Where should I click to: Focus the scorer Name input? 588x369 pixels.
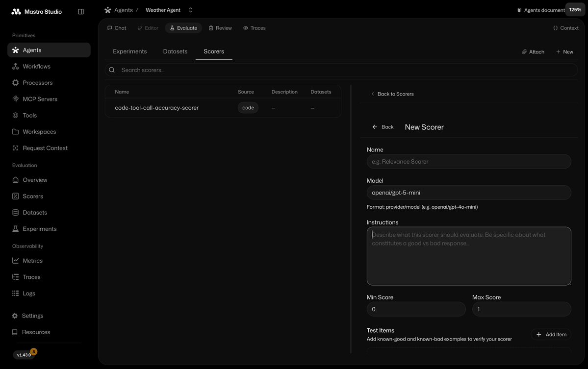click(x=469, y=161)
